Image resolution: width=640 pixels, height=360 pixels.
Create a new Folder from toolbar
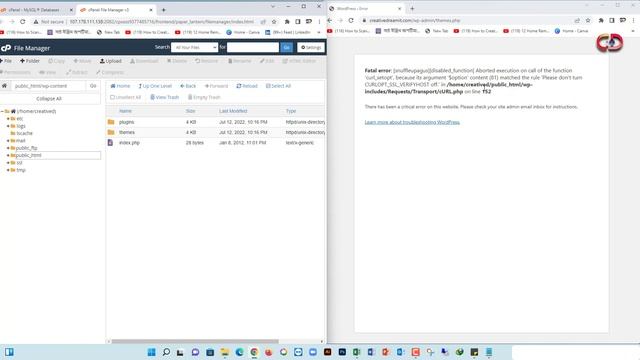pos(30,61)
